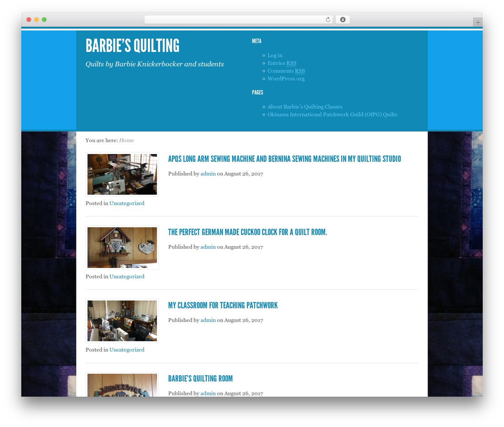Open Uncategorized category under APQS post
This screenshot has width=504, height=427.
[127, 203]
